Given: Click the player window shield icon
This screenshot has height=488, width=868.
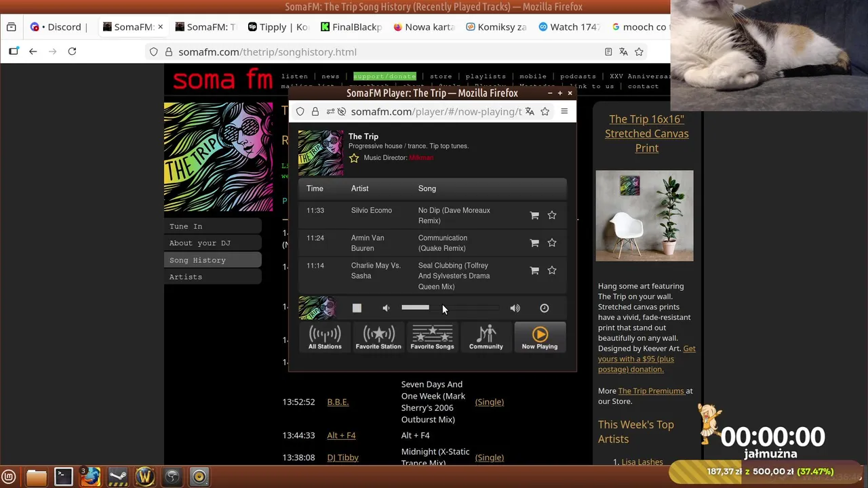Looking at the screenshot, I should [300, 112].
